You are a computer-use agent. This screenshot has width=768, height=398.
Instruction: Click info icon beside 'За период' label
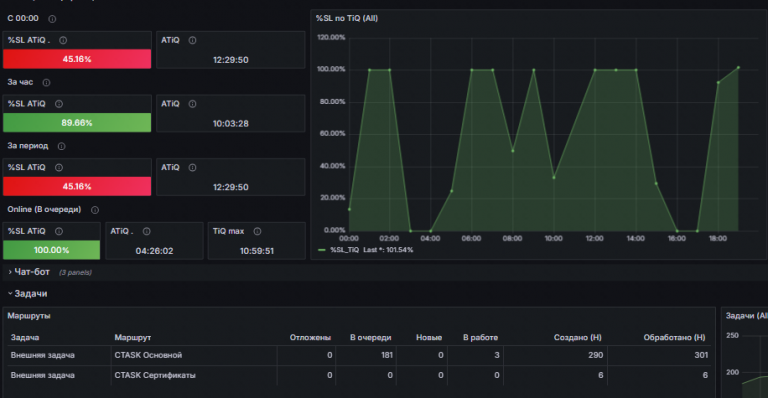[x=61, y=146]
